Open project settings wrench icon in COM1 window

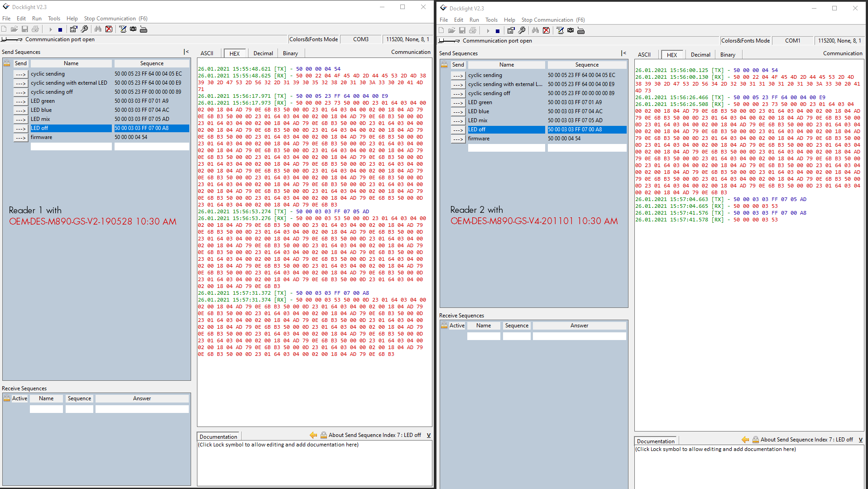[522, 31]
